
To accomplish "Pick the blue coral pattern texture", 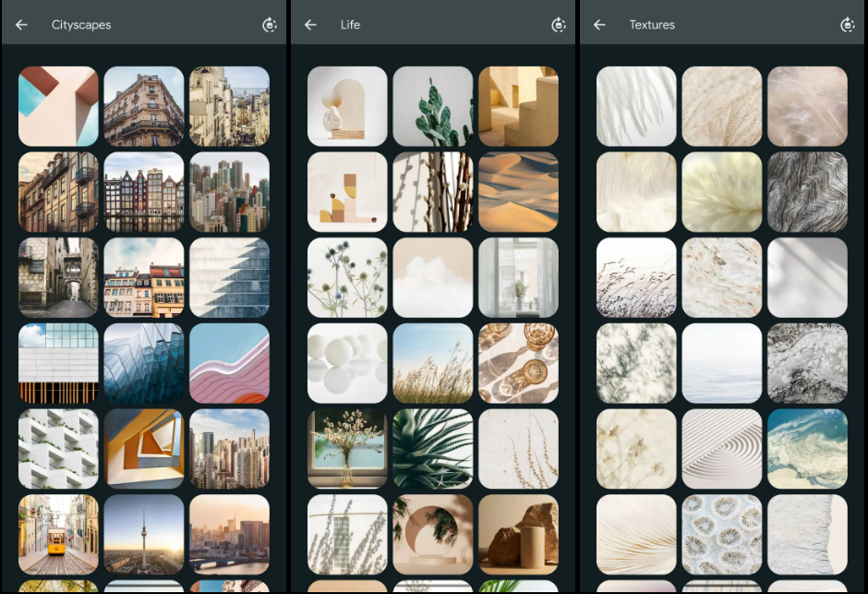I will (x=722, y=534).
